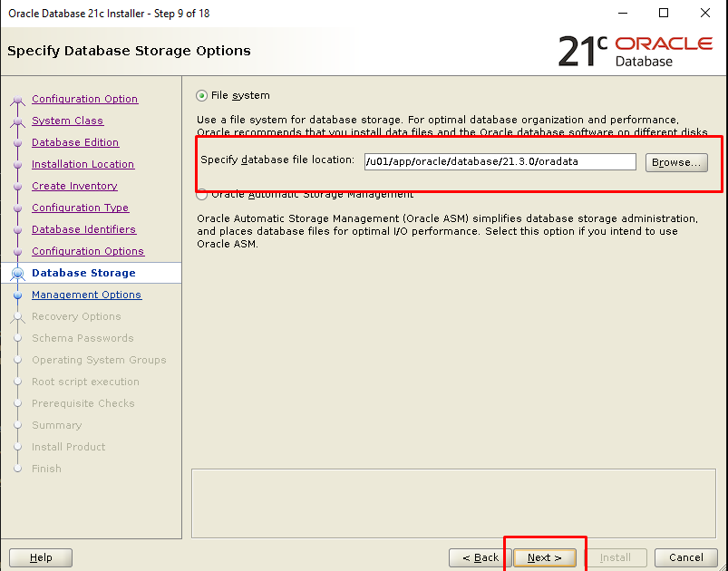The image size is (728, 571).
Task: Click the empty message pane
Action: [x=453, y=503]
